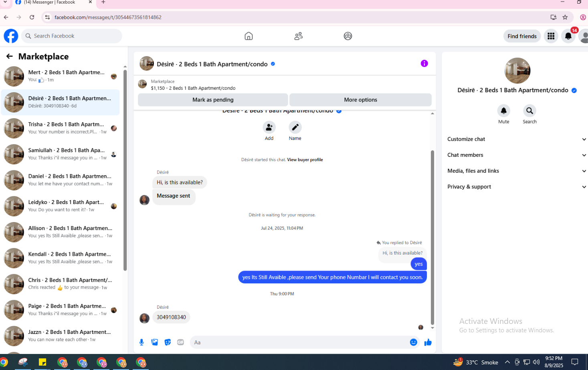Open browser tab search dropdown
Image resolution: width=588 pixels, height=370 pixels.
click(5, 2)
